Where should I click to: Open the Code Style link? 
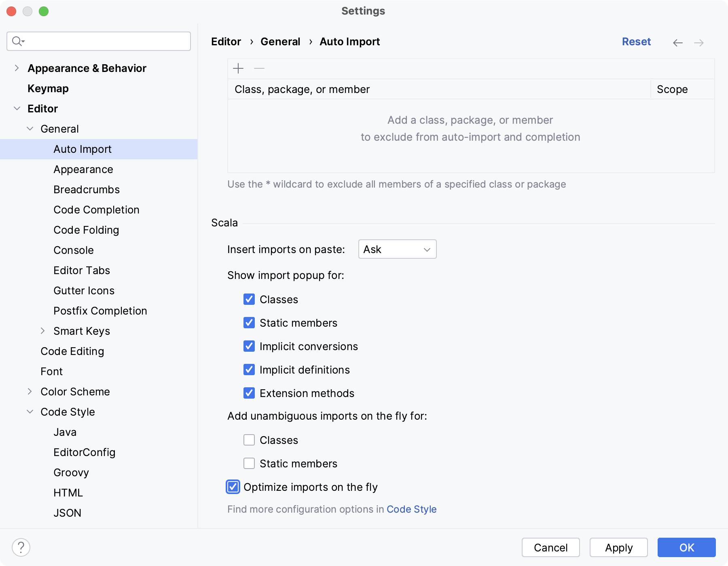click(411, 509)
